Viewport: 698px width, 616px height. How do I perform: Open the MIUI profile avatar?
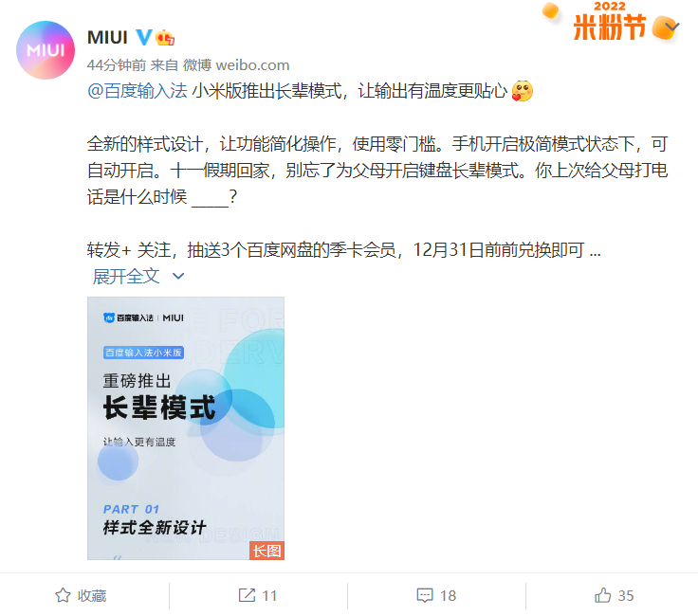pos(46,50)
